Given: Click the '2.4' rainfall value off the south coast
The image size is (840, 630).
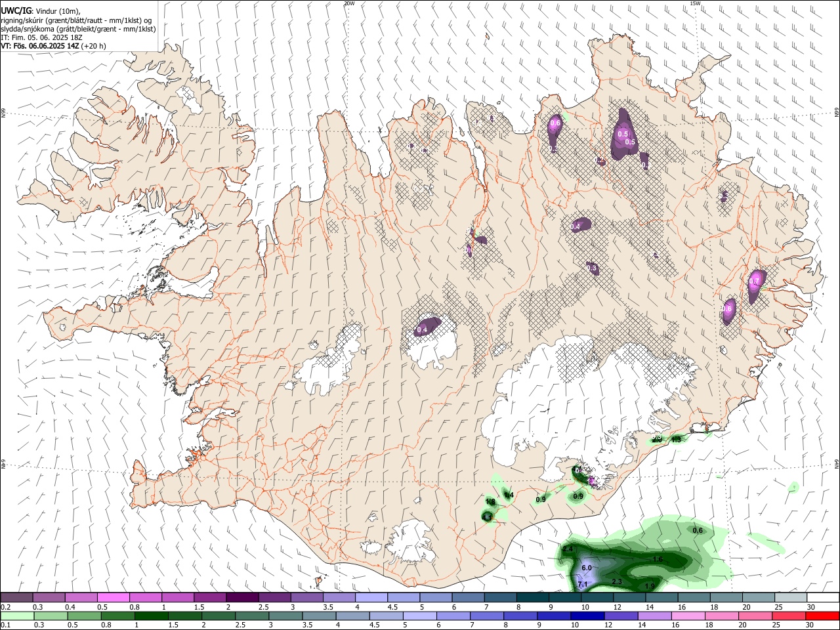Looking at the screenshot, I should pyautogui.click(x=568, y=549).
